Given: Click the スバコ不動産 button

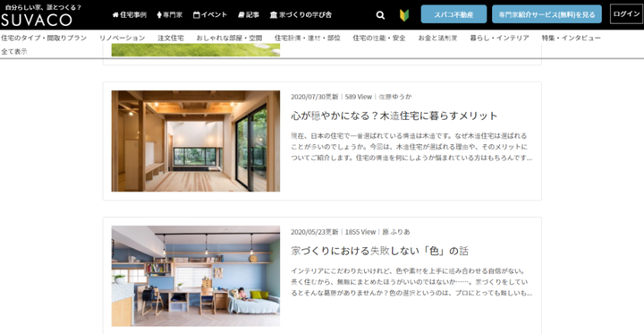Looking at the screenshot, I should [453, 14].
